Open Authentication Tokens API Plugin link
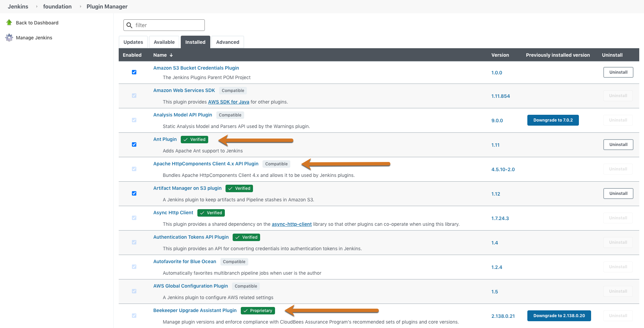Viewport: 644px width, 328px height. coord(191,237)
